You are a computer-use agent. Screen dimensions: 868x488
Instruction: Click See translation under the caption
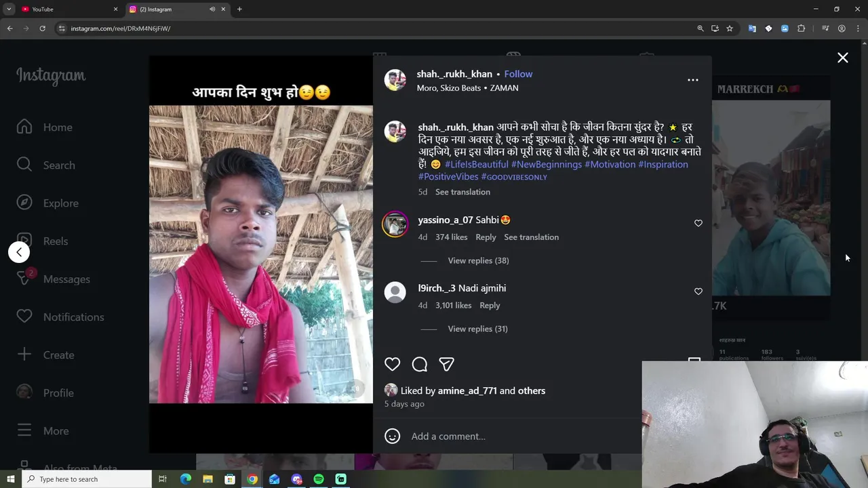pyautogui.click(x=462, y=192)
